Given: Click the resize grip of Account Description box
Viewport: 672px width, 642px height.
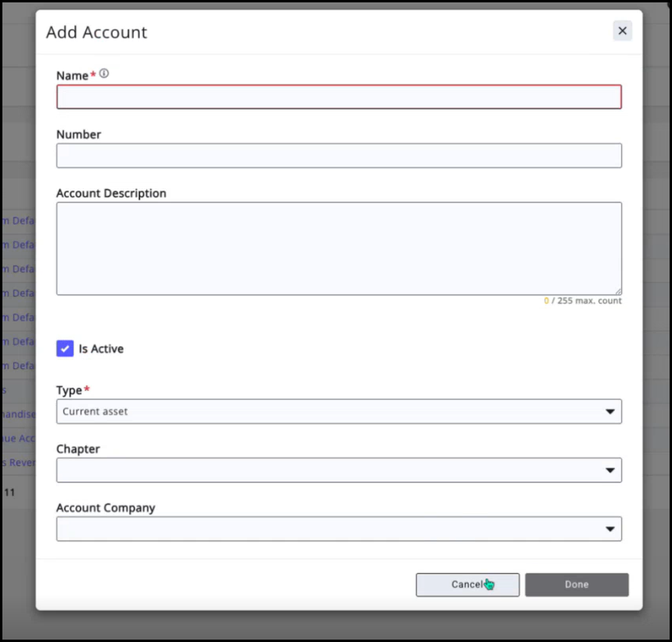Looking at the screenshot, I should (617, 290).
